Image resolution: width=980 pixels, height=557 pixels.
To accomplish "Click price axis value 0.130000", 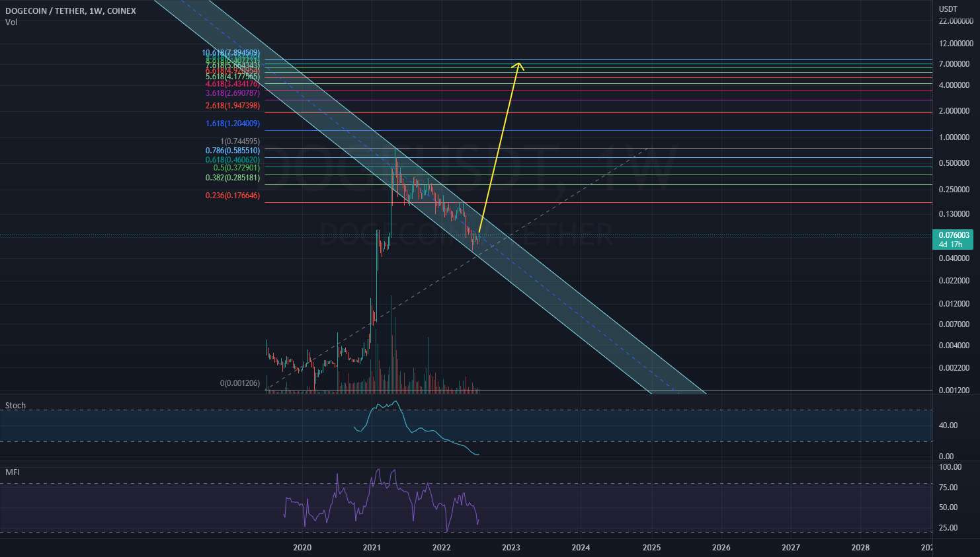I will click(x=954, y=214).
